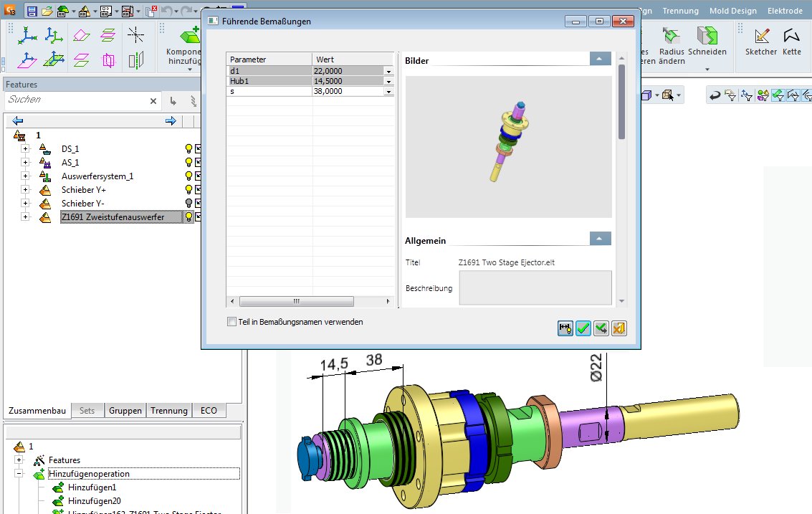Click the Kette tool icon
This screenshot has height=514, width=812.
point(791,36)
